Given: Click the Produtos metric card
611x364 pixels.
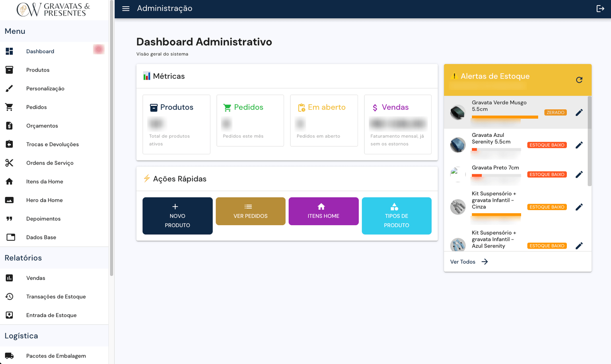Looking at the screenshot, I should [176, 124].
